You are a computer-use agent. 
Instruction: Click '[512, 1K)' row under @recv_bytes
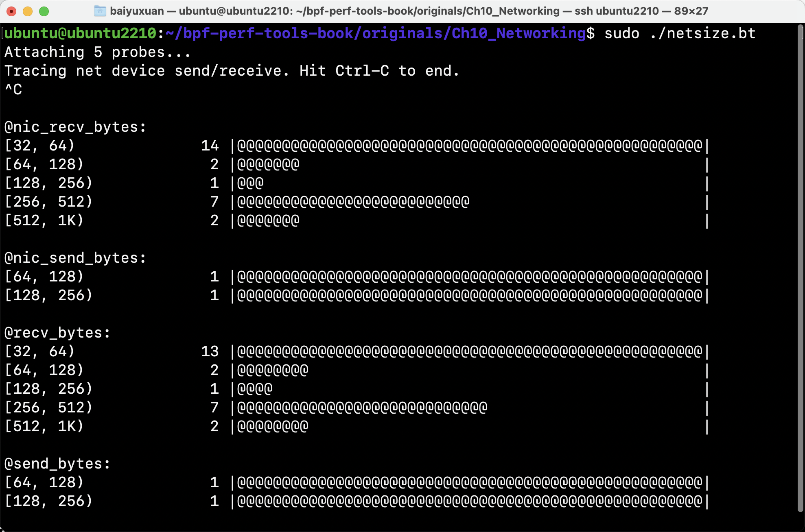pos(356,426)
